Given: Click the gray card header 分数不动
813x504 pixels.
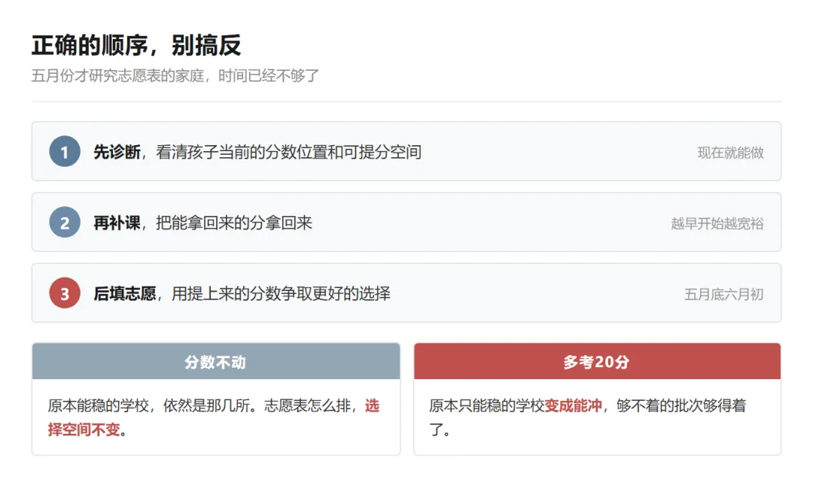Looking at the screenshot, I should (216, 362).
